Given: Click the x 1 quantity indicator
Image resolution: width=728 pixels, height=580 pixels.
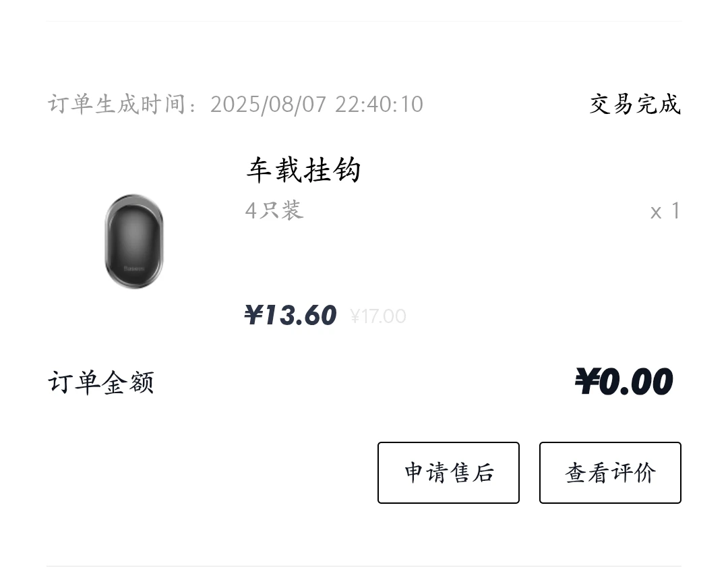Looking at the screenshot, I should (x=665, y=212).
